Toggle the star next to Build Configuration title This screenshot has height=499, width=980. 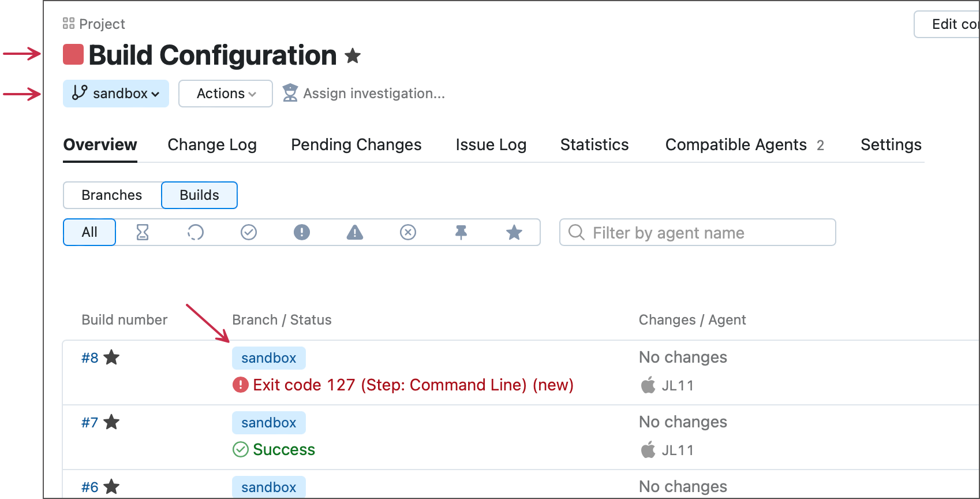(x=353, y=55)
